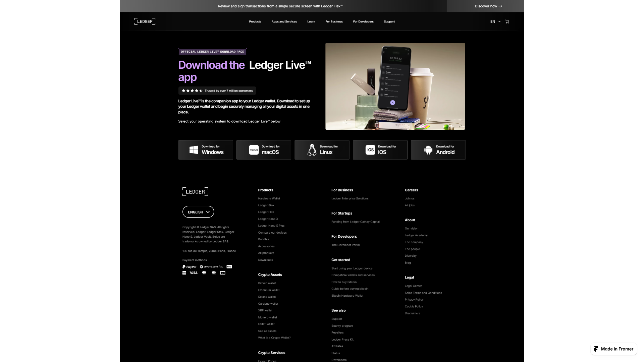Click the Made in Framer badge
This screenshot has height=362, width=644.
614,349
